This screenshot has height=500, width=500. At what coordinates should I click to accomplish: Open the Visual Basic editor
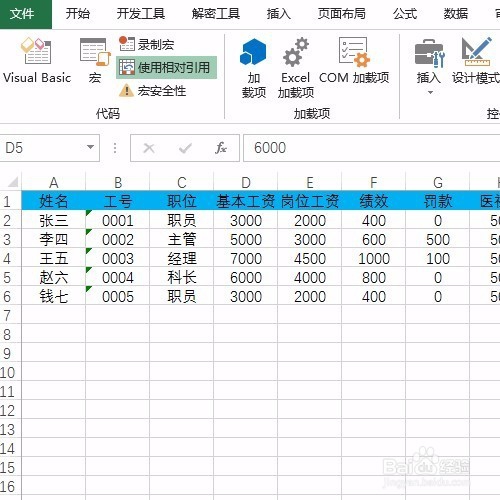click(x=37, y=60)
